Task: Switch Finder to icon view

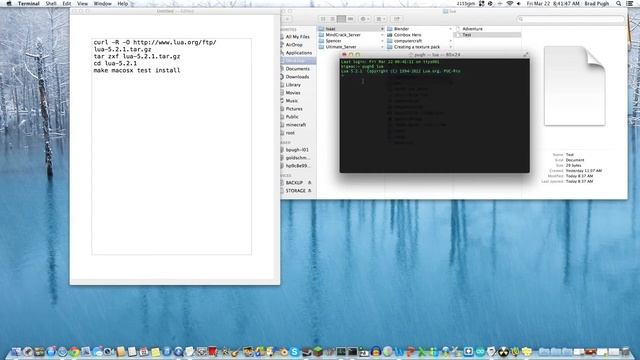Action: pyautogui.click(x=323, y=19)
